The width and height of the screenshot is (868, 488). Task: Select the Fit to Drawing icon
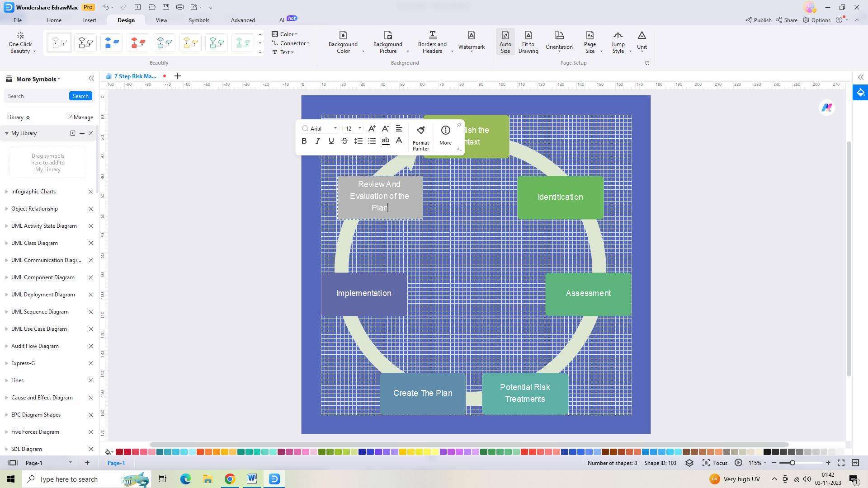click(528, 42)
